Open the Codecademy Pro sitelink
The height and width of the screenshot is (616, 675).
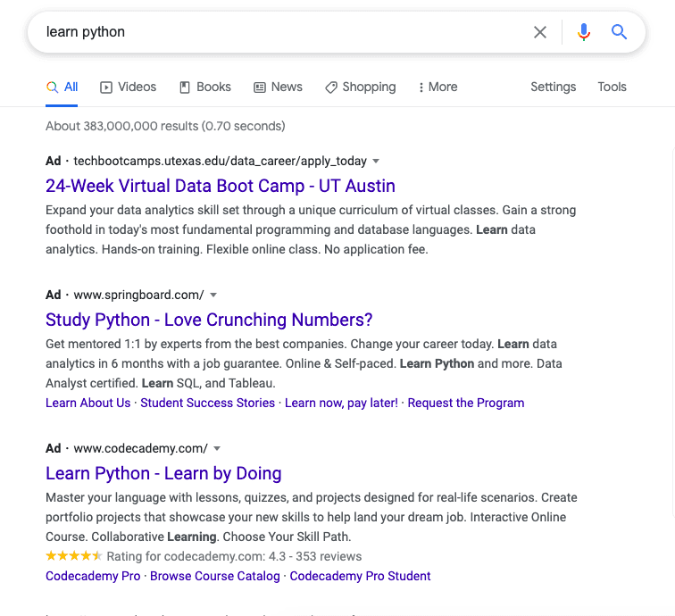(x=93, y=576)
